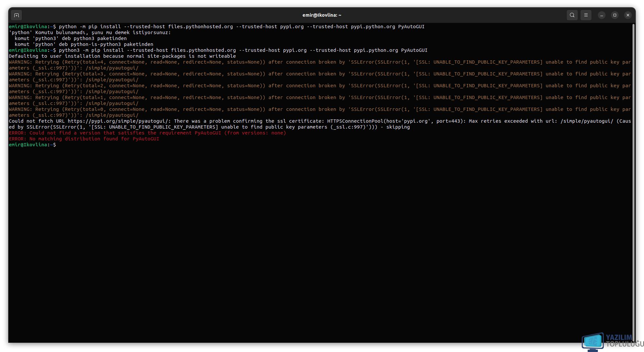Close the terminal window

pyautogui.click(x=628, y=15)
